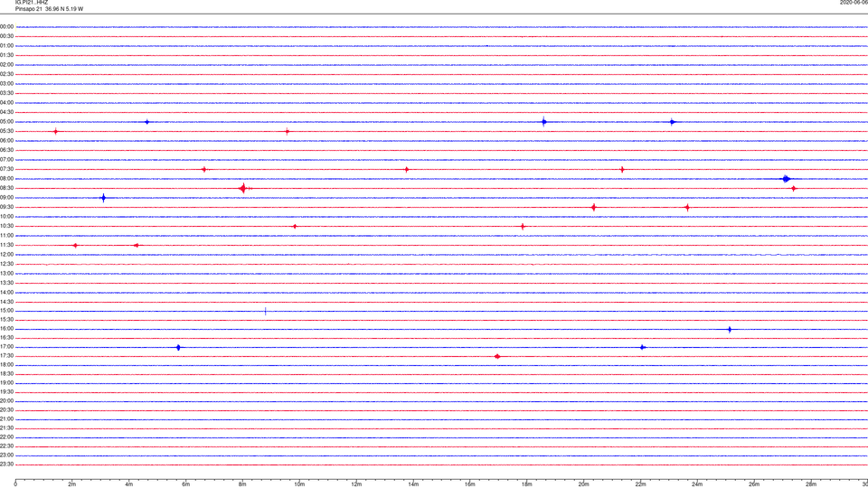Click the 6m tick label on the time axis
Screen dimensions: 868x488
(x=185, y=484)
